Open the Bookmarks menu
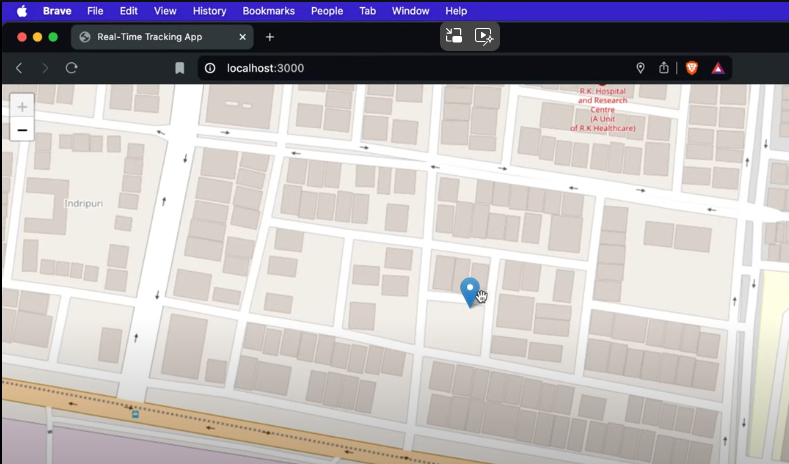This screenshot has height=464, width=789. click(x=269, y=11)
